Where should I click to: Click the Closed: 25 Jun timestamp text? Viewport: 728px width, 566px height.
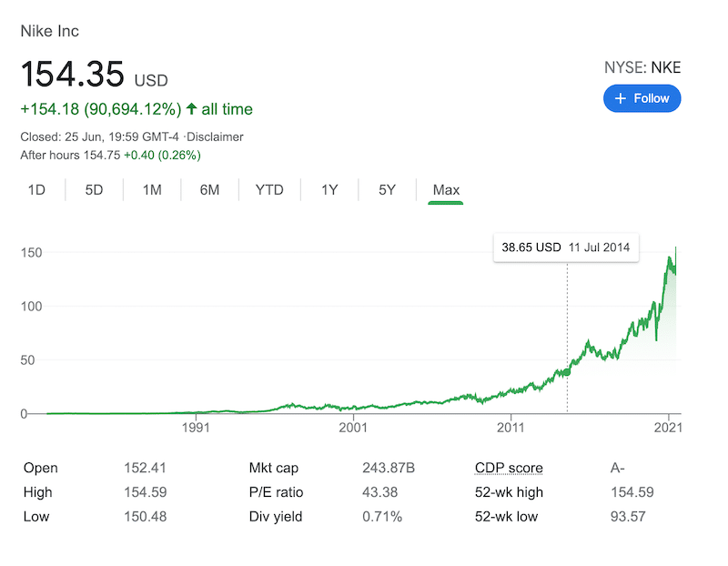tap(99, 137)
